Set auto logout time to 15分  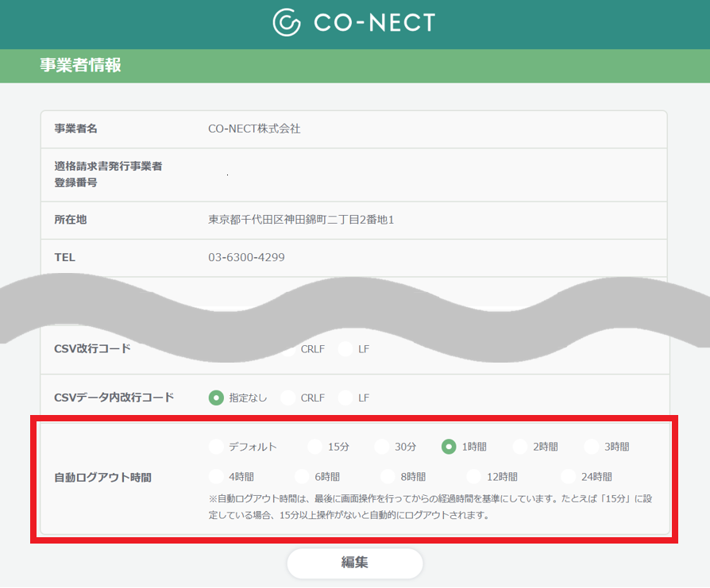[315, 447]
